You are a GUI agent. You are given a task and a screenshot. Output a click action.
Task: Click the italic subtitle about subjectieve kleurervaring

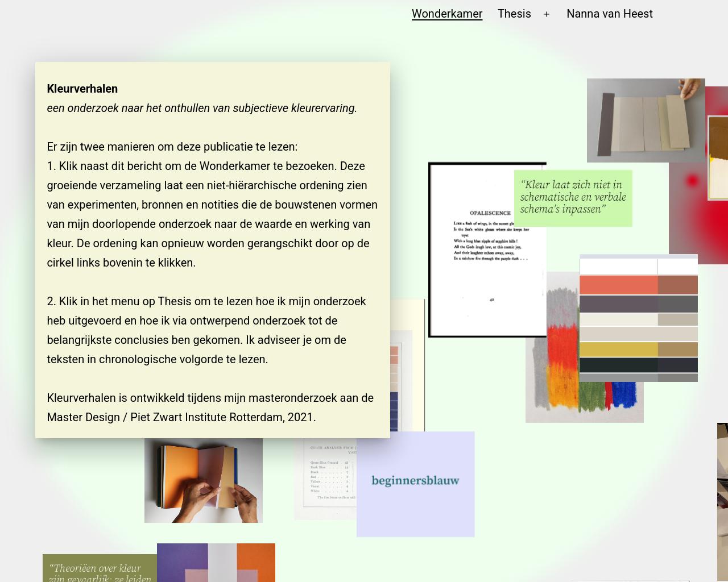tap(202, 108)
